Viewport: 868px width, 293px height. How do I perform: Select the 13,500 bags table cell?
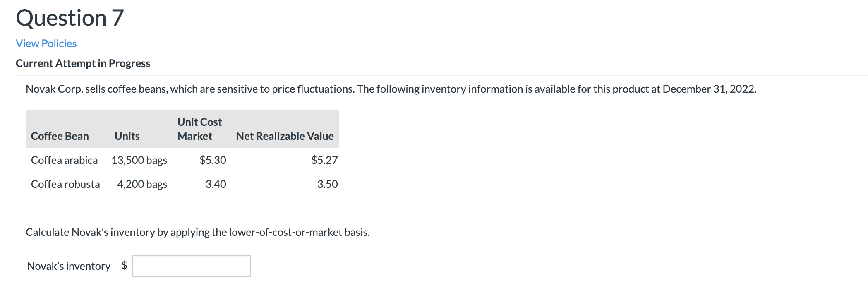click(x=139, y=160)
